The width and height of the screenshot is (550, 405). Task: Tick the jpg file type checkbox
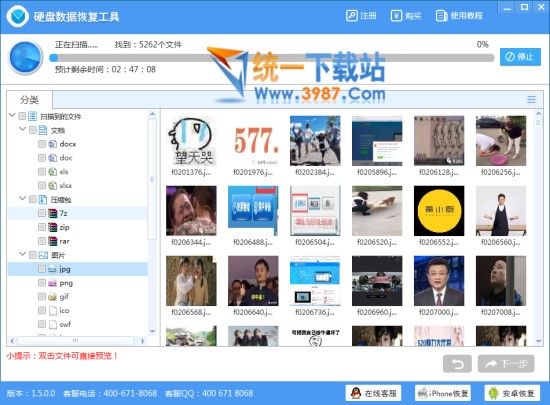(x=42, y=269)
